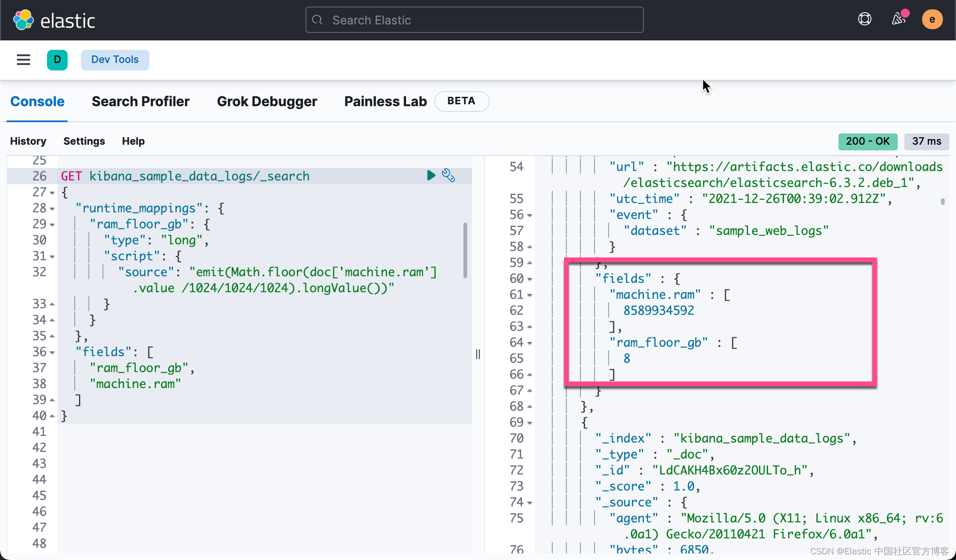Screen dimensions: 956x560
Task: Collapse the runtime_mappings block on line 28
Action: (52, 208)
